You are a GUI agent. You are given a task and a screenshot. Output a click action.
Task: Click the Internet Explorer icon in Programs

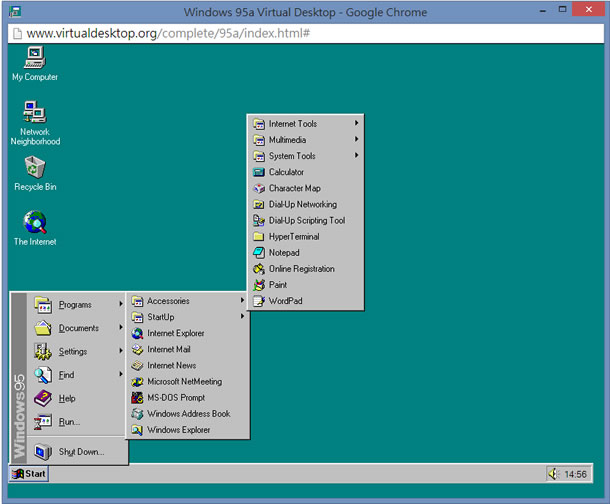[x=137, y=333]
